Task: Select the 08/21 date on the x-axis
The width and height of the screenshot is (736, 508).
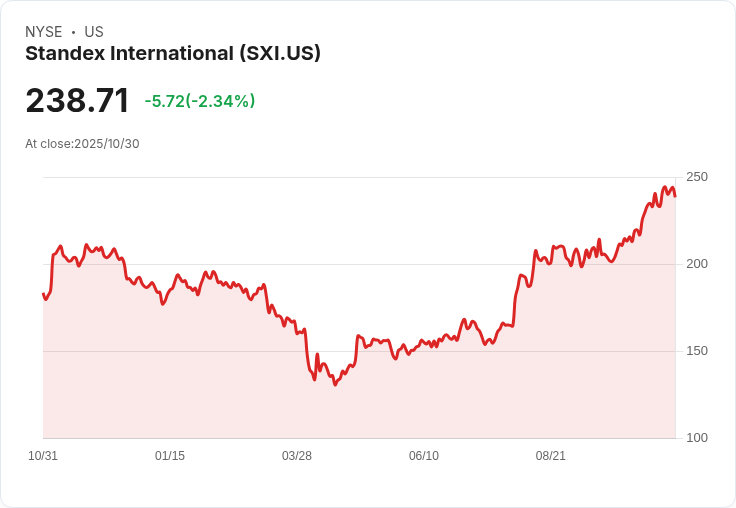Action: coord(551,456)
